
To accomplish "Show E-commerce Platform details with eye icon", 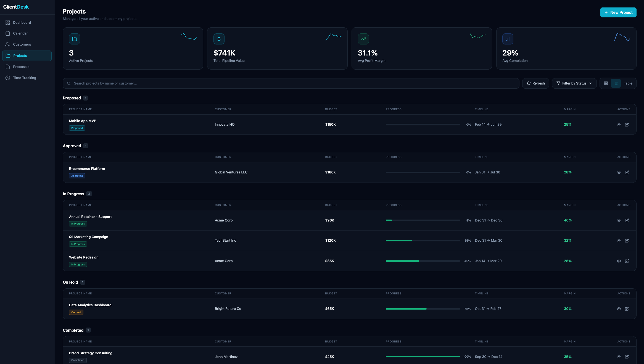I will (x=619, y=172).
